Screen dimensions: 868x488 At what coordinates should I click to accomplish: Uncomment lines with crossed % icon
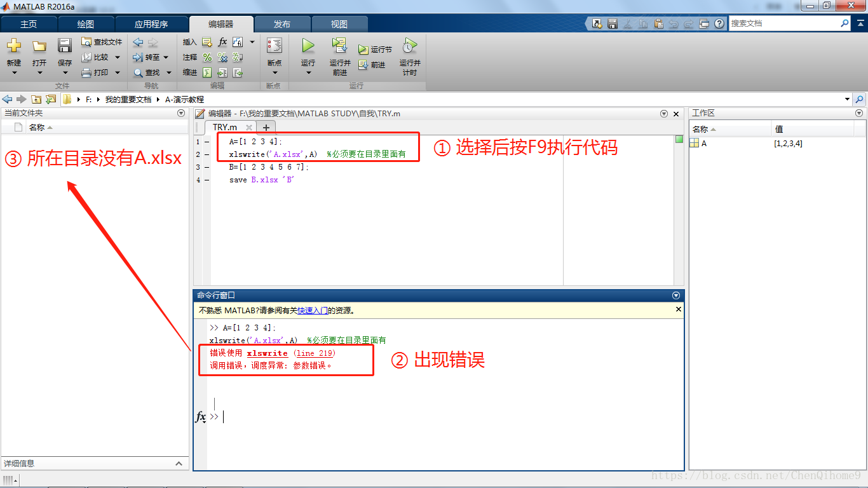222,57
